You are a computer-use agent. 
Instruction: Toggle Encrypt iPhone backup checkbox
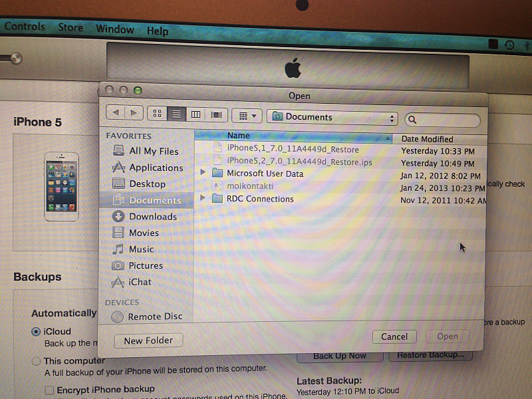[x=49, y=390]
